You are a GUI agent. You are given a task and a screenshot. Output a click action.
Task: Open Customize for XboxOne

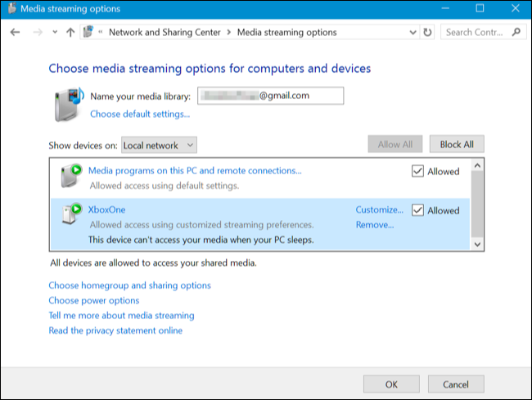click(x=379, y=210)
